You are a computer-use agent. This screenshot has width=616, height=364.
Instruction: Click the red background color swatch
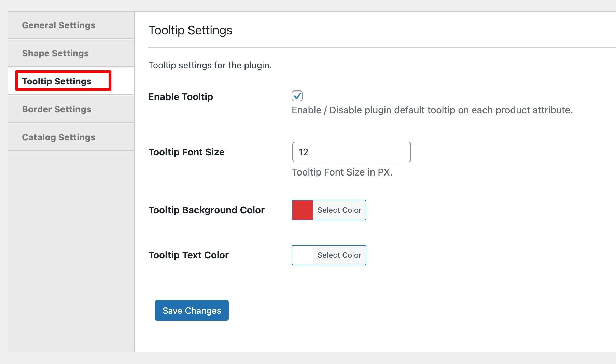[x=302, y=210]
